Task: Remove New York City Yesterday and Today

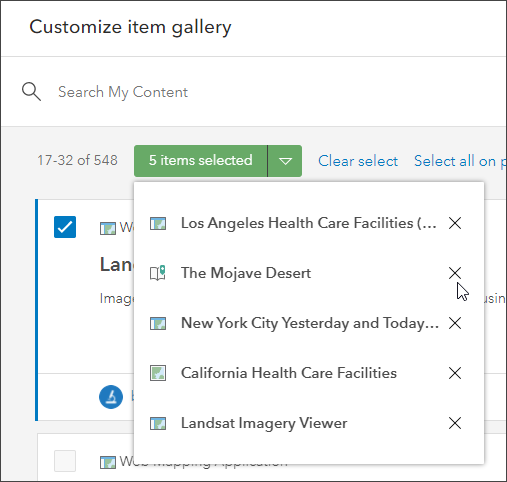Action: (455, 323)
